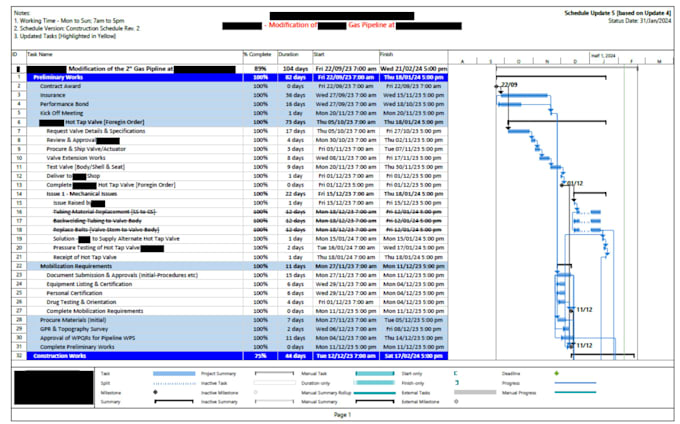The image size is (680, 424).
Task: Select the Request Valve Details & Specifications task
Action: point(96,131)
